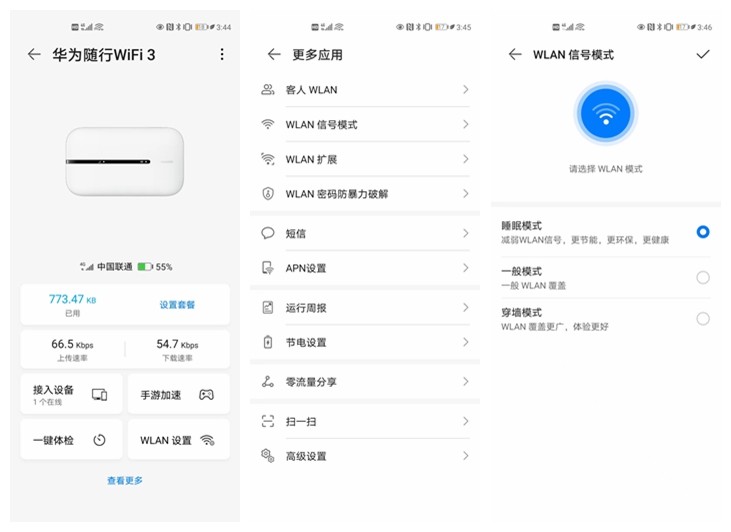Open 短信 menu entry
This screenshot has width=731, height=532.
pos(365,233)
